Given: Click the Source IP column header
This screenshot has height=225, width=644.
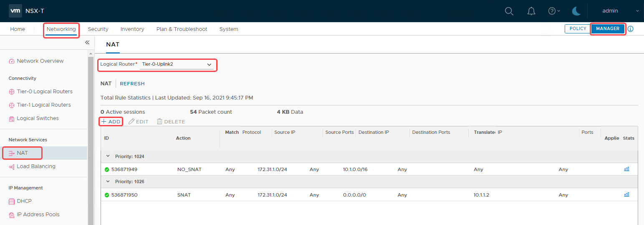Looking at the screenshot, I should pos(285,132).
